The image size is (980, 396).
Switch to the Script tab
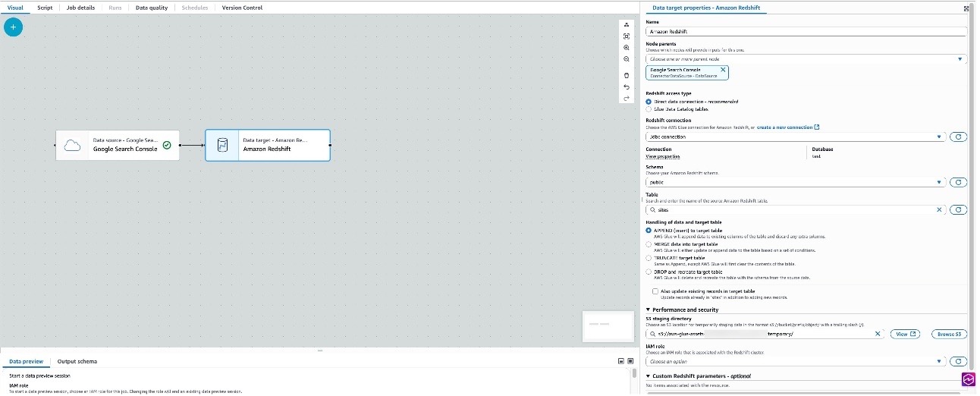[45, 8]
